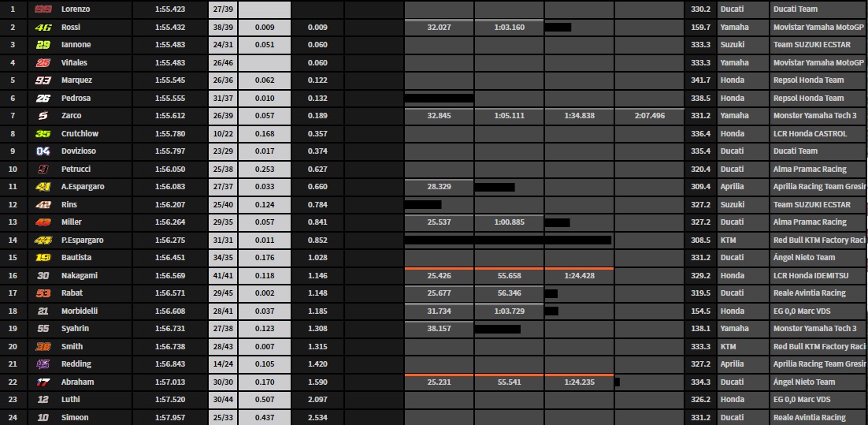Click Crutchlow's green 35 number badge
The height and width of the screenshot is (425, 868).
(43, 133)
